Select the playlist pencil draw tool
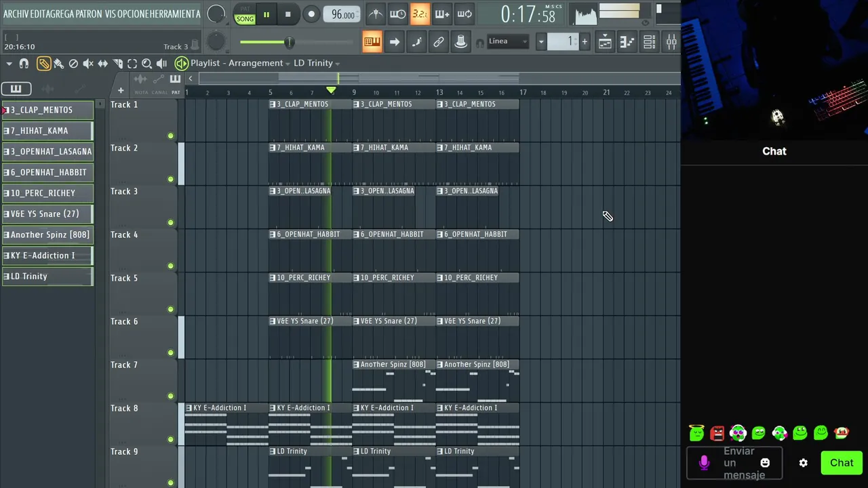Image resolution: width=868 pixels, height=488 pixels. [x=43, y=64]
